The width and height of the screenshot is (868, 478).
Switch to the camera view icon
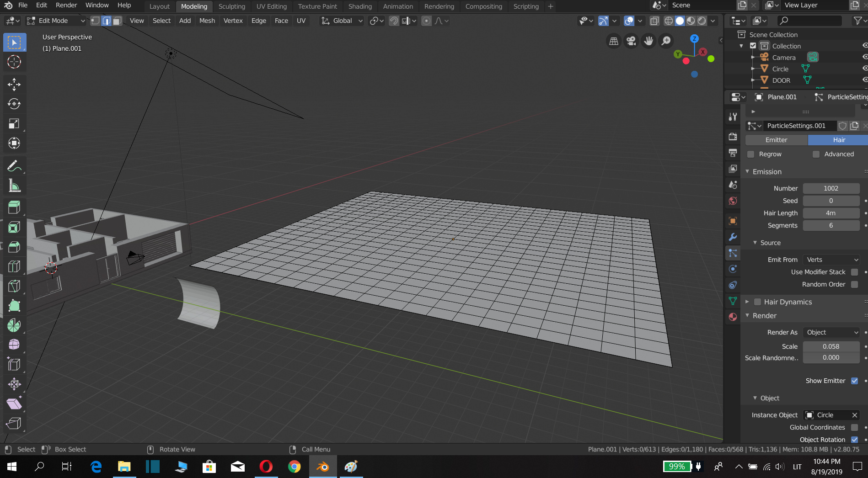631,41
